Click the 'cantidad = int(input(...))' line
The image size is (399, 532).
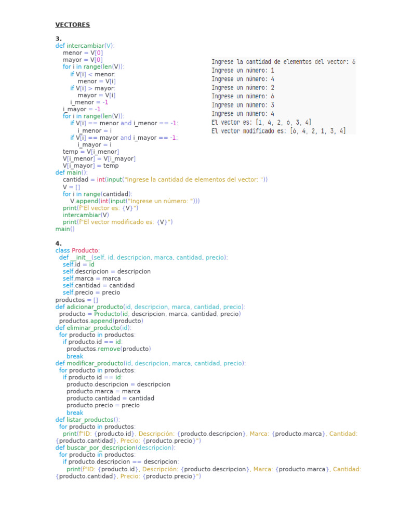click(x=165, y=180)
